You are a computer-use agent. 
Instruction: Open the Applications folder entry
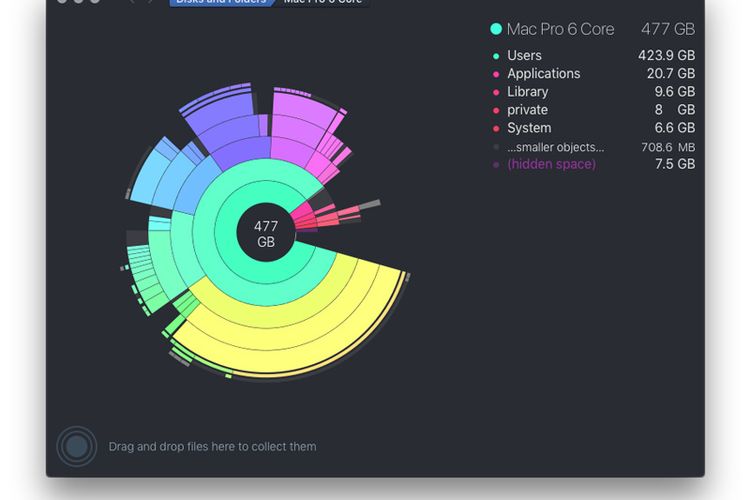coord(594,74)
